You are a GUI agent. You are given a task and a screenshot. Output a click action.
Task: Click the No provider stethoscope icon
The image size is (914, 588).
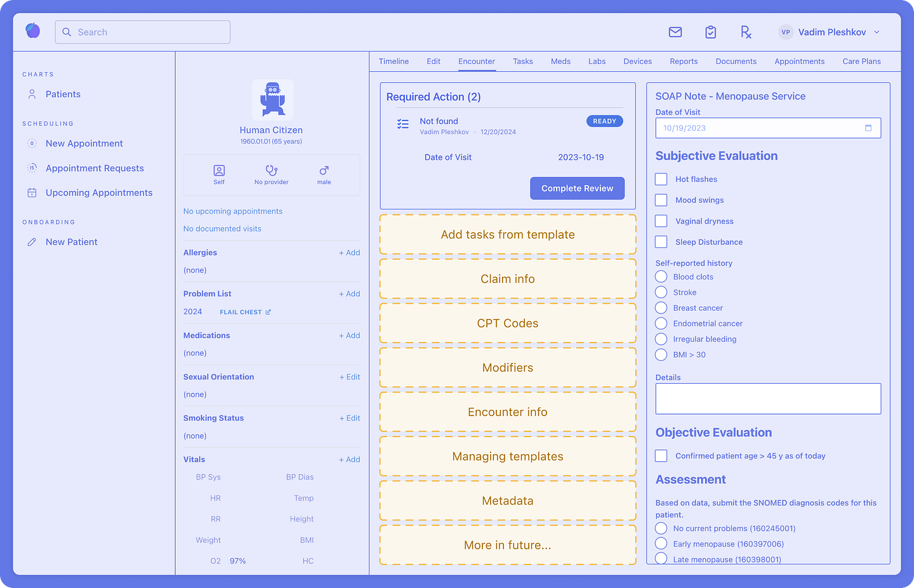click(272, 171)
